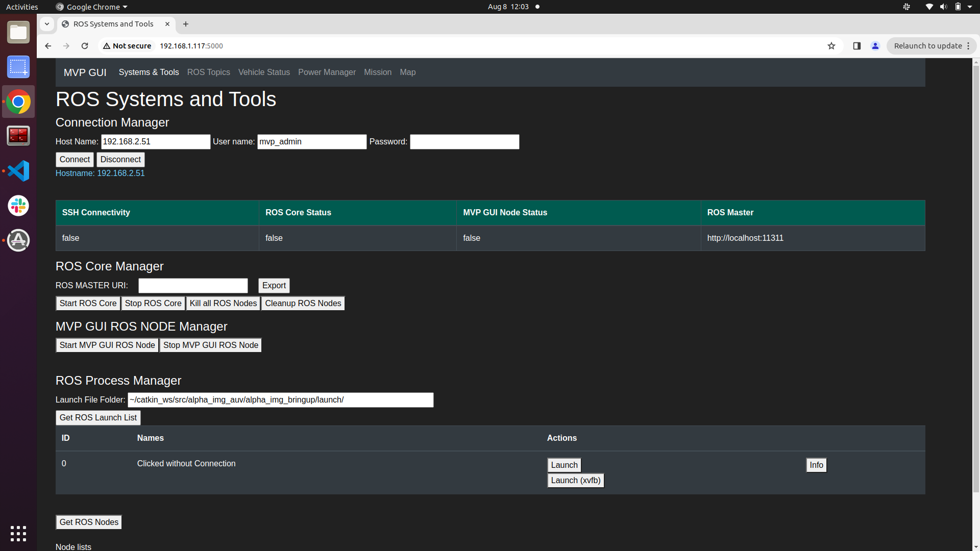Start MVP GUI ROS Node
Screen dimensions: 980x551
coord(107,345)
